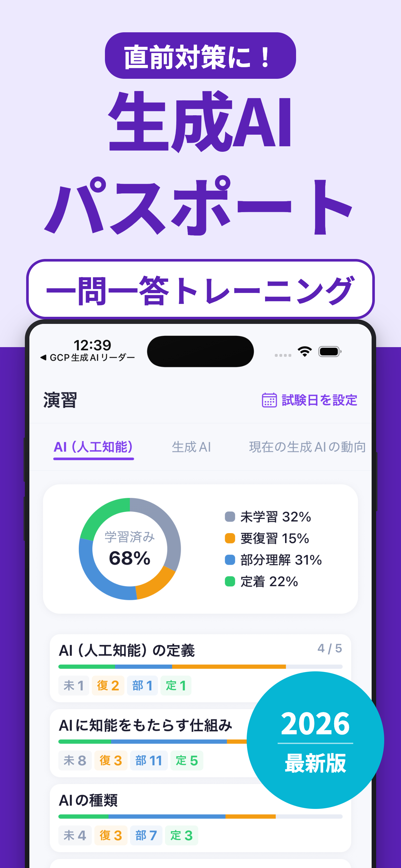Image resolution: width=401 pixels, height=868 pixels.
Task: Tap the battery status icon
Action: click(330, 351)
